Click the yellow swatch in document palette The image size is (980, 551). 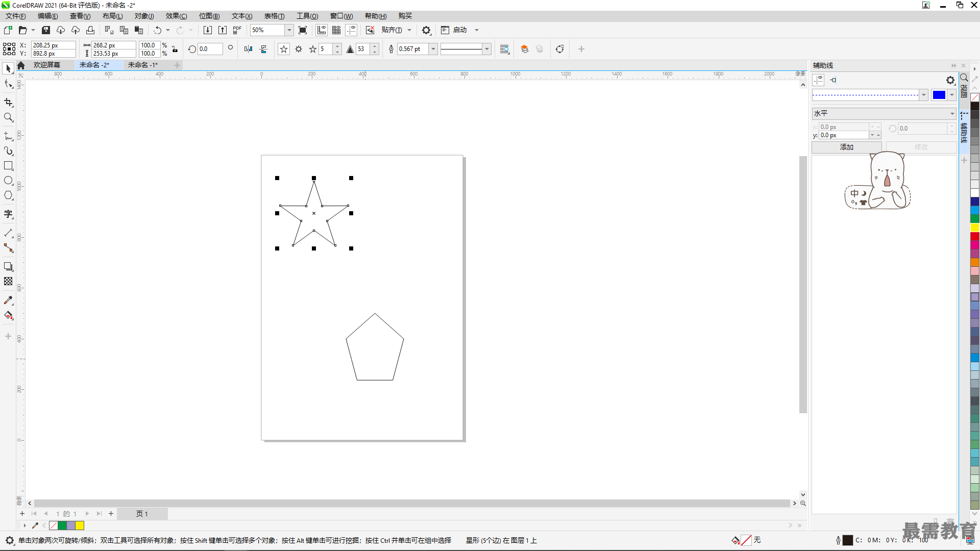click(80, 525)
